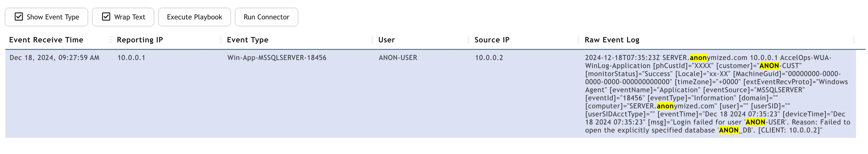This screenshot has width=868, height=154.
Task: Select the User column header
Action: (x=386, y=40)
